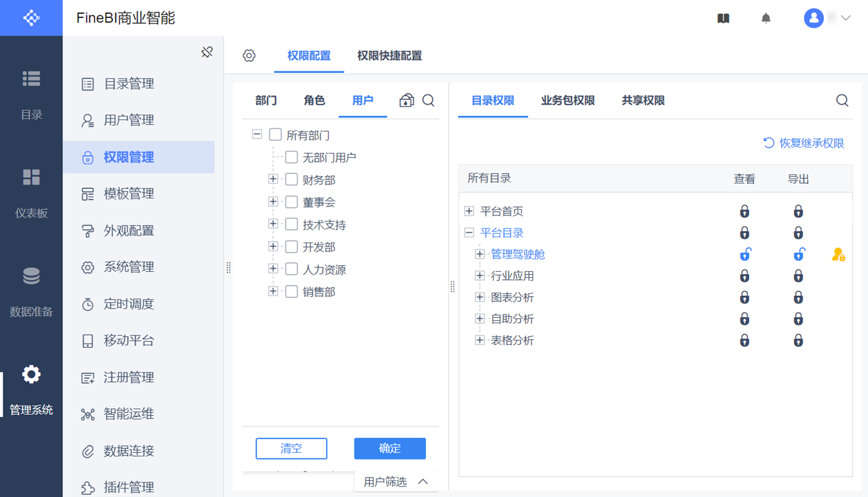
Task: Expand the 用户筛选 panel
Action: (396, 482)
